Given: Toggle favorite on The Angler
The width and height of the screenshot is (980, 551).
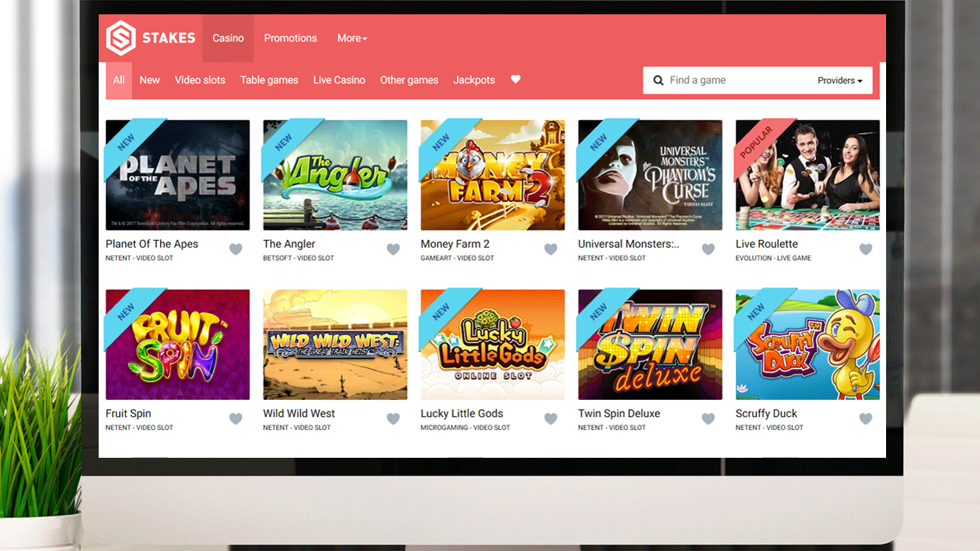Looking at the screenshot, I should click(x=393, y=249).
